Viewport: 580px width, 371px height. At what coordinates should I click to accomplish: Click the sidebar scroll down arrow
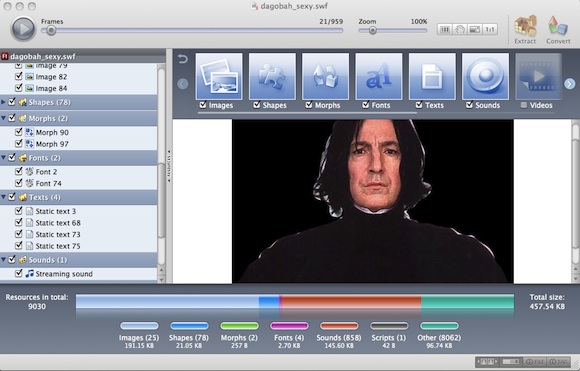pos(161,280)
